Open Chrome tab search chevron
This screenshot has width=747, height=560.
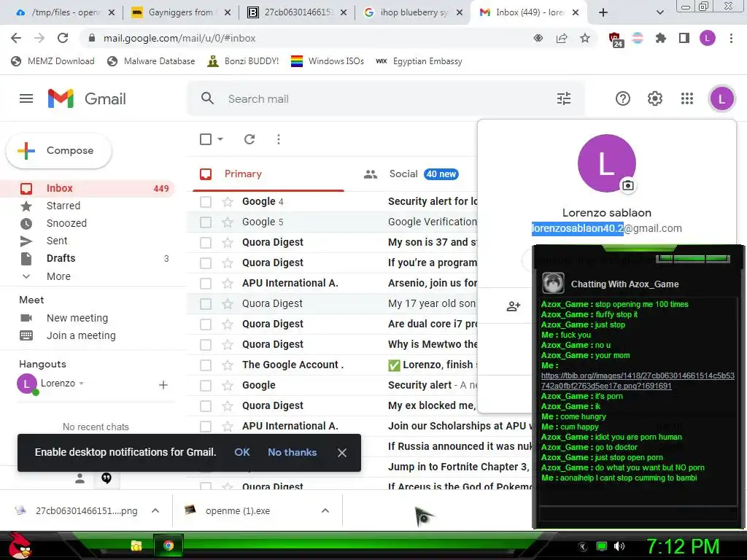(x=659, y=12)
